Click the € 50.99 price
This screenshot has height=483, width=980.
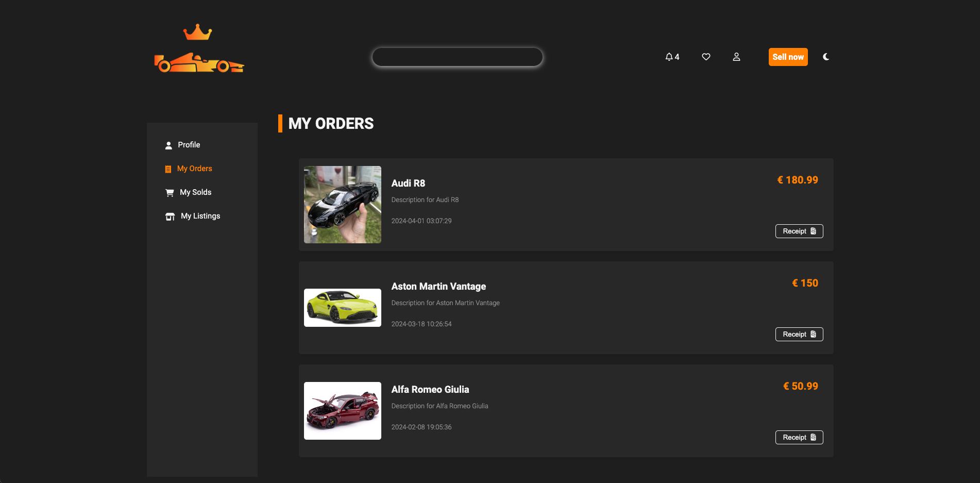pyautogui.click(x=801, y=386)
